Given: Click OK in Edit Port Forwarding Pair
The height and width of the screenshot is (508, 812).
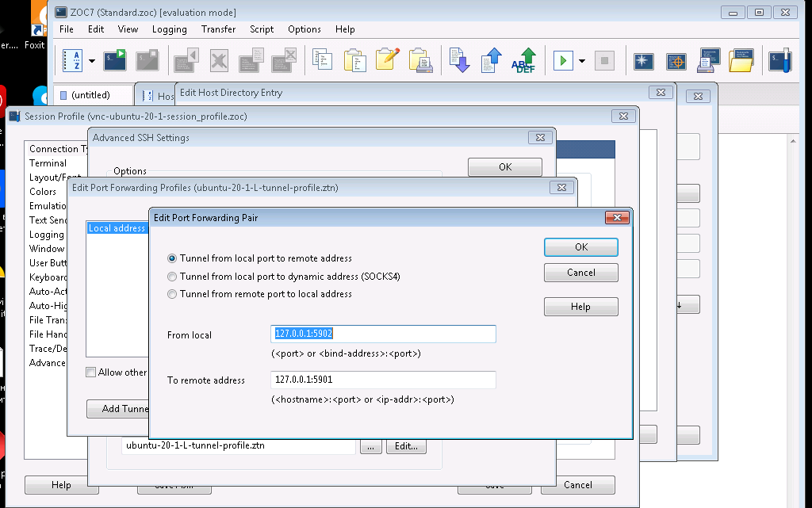Looking at the screenshot, I should click(580, 247).
